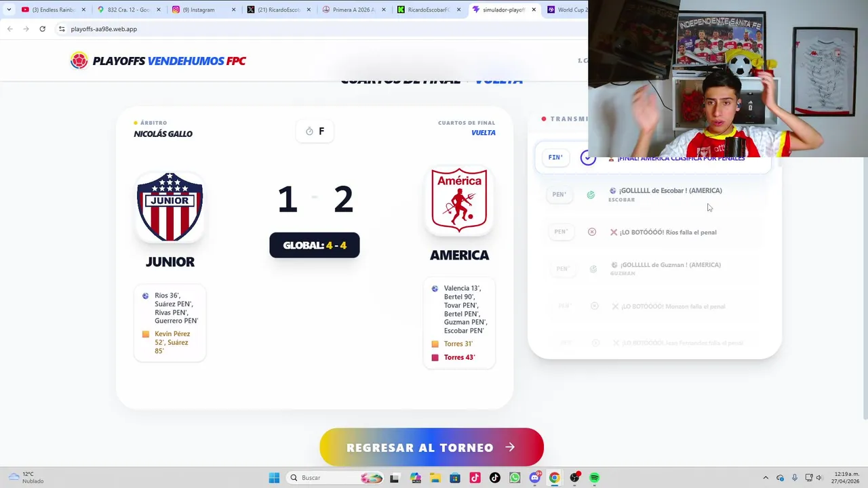868x488 pixels.
Task: Open the Windows Start menu
Action: pos(274,478)
